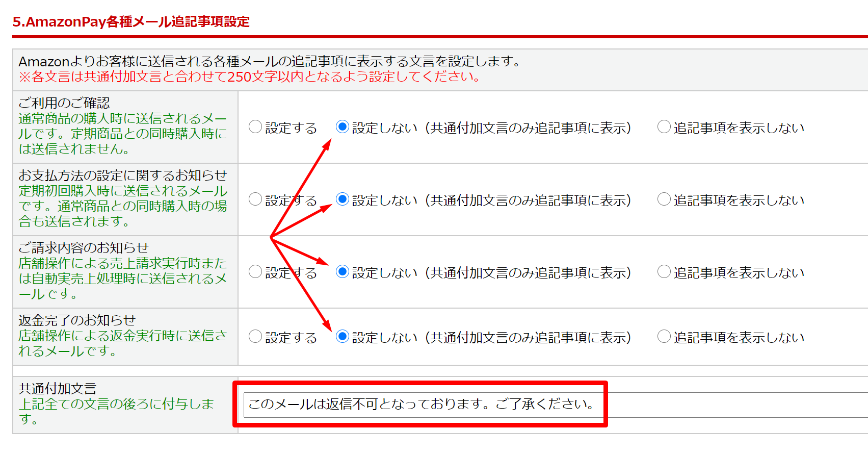Click the green 定期初回購入時に送信されるメール description

pyautogui.click(x=123, y=206)
